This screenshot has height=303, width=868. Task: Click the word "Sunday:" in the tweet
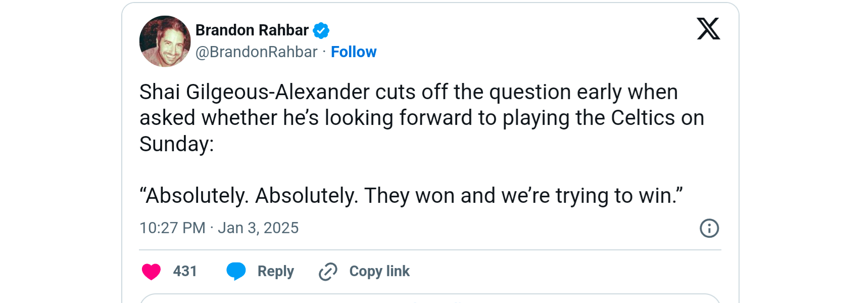click(x=177, y=144)
